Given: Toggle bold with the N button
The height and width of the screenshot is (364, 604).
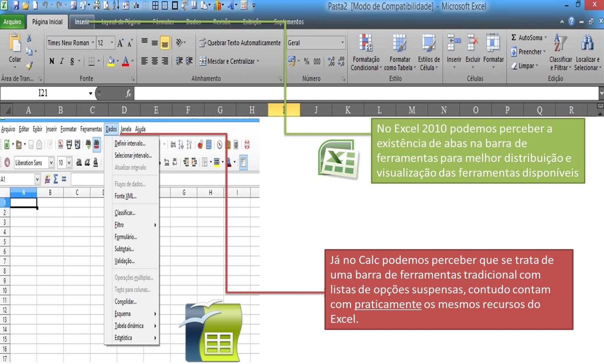Looking at the screenshot, I should point(51,61).
